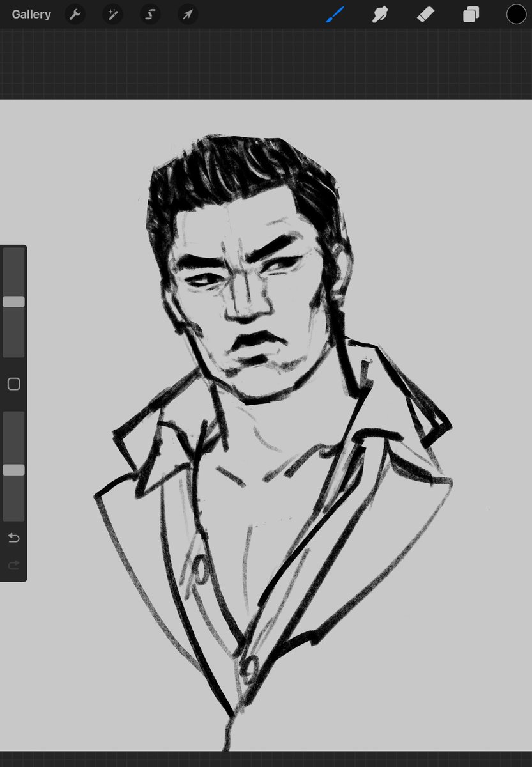Undo the last stroke
The width and height of the screenshot is (532, 767).
13,538
